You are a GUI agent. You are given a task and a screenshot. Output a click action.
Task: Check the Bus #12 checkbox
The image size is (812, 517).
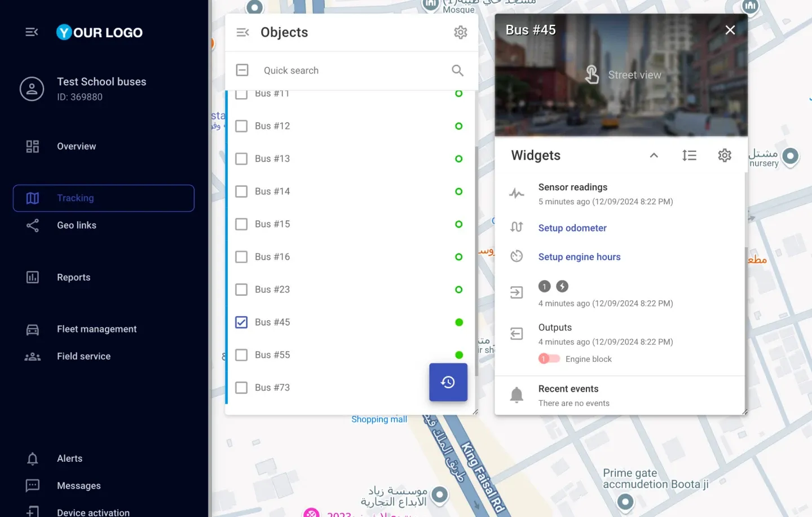241,126
